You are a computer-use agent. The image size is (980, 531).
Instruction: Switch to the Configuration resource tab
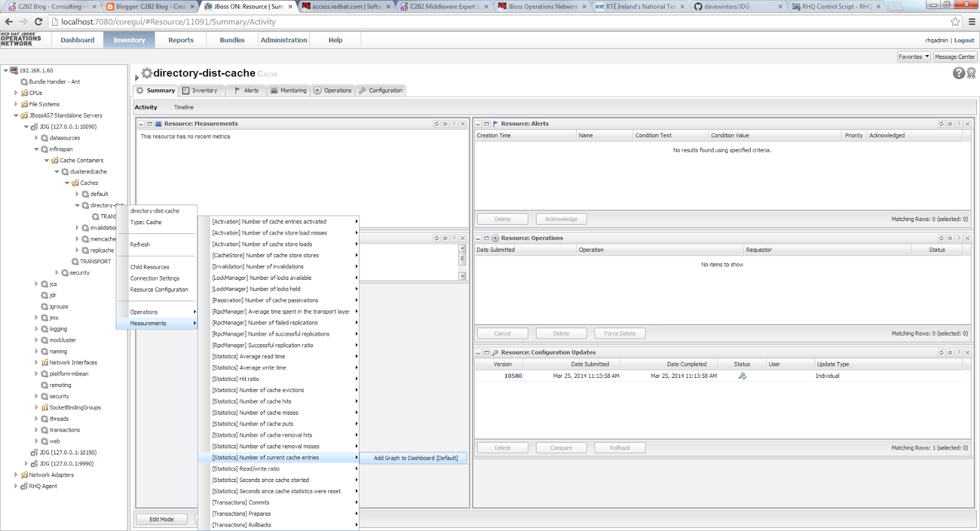[x=380, y=91]
